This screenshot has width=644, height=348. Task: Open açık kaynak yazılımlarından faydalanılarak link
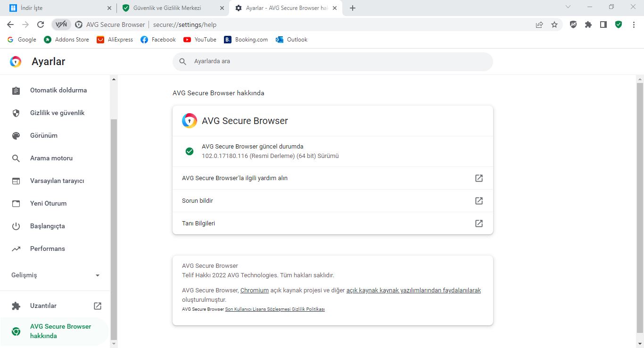pyautogui.click(x=413, y=290)
